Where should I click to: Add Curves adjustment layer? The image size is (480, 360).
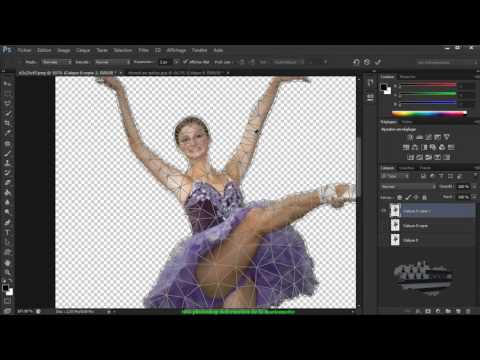pyautogui.click(x=428, y=137)
